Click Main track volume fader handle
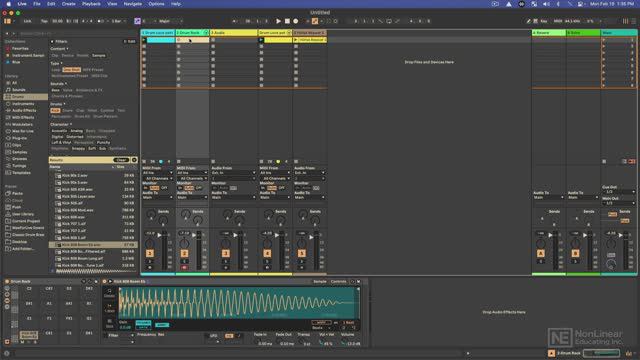Image resolution: width=640 pixels, height=360 pixels. (x=620, y=235)
